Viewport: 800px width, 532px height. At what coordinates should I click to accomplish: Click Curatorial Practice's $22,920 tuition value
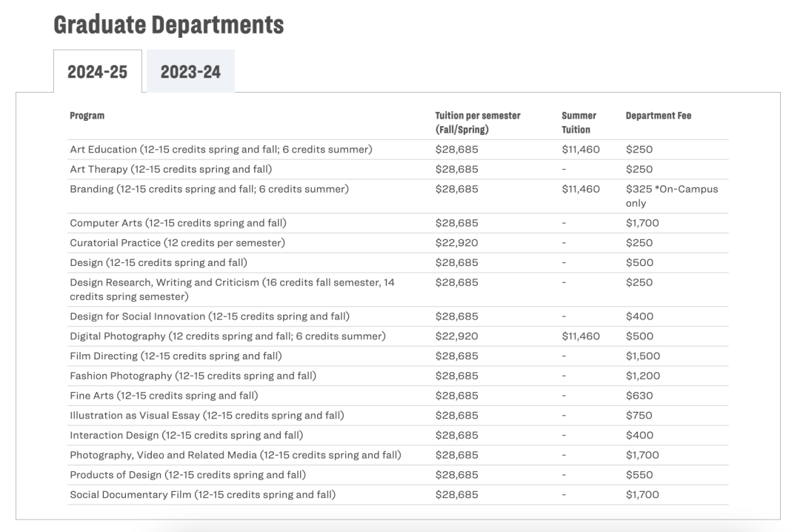click(456, 243)
